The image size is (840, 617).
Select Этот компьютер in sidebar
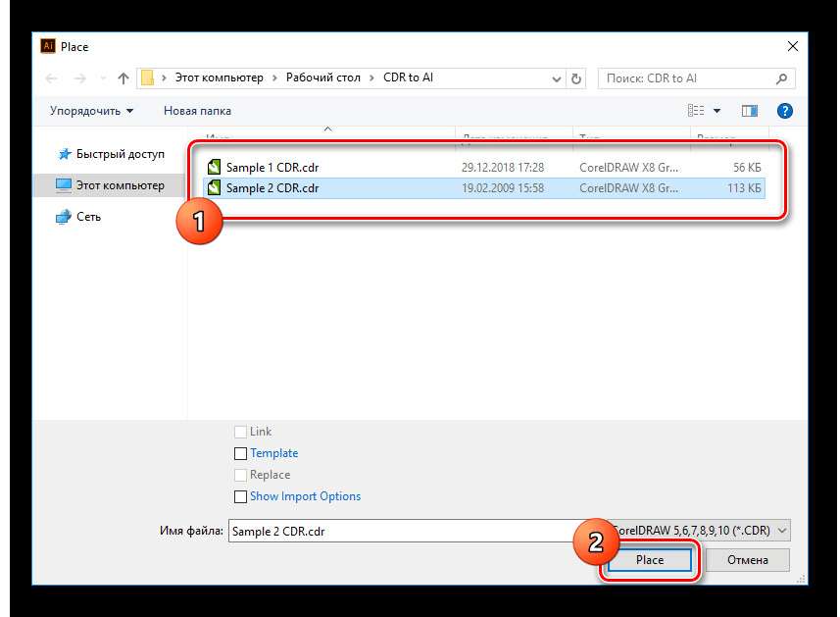pyautogui.click(x=110, y=185)
